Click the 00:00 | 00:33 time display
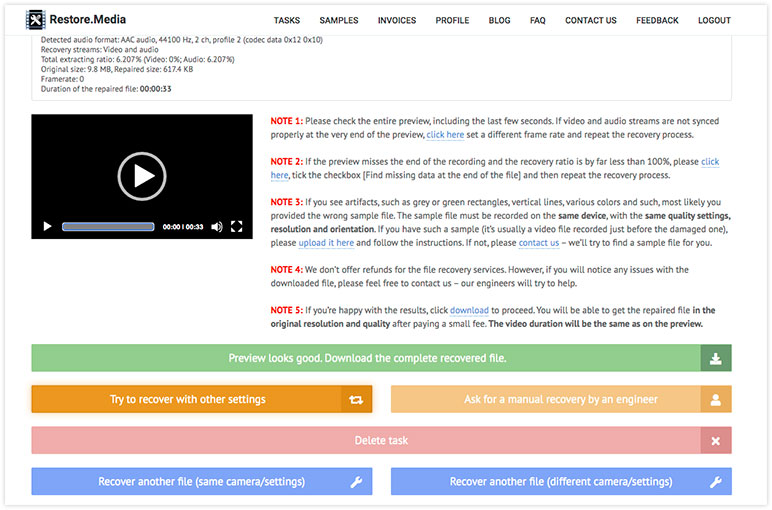The height and width of the screenshot is (510, 772). (x=183, y=227)
